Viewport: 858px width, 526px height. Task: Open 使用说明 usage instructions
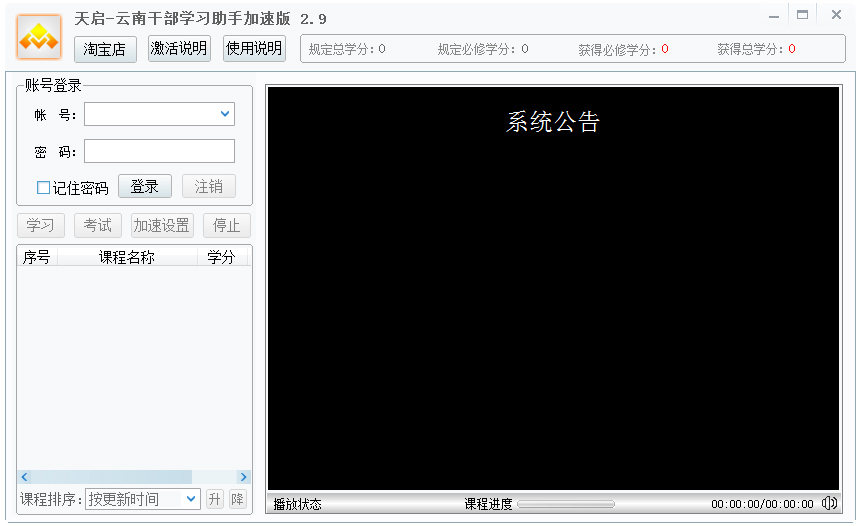[254, 49]
